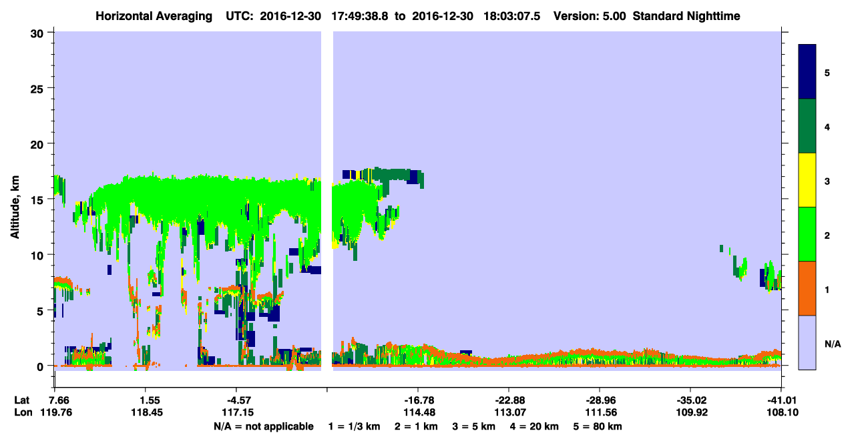Click the bright green colorbar segment labeled 2
The width and height of the screenshot is (868, 445).
point(807,234)
